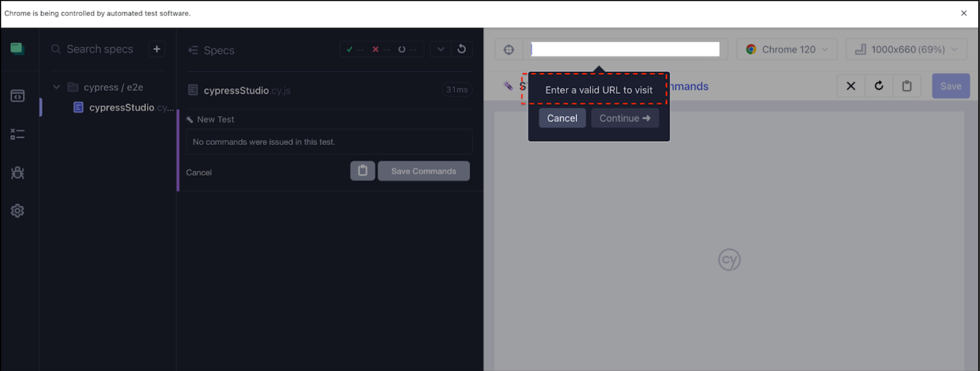
Task: Open the Chrome 120 browser dropdown
Action: pos(787,50)
